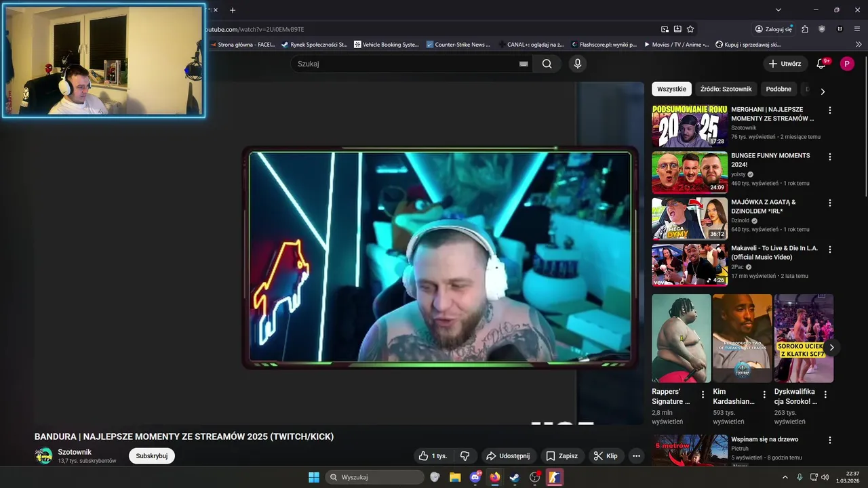
Task: Open the Windows Start menu
Action: point(314,477)
